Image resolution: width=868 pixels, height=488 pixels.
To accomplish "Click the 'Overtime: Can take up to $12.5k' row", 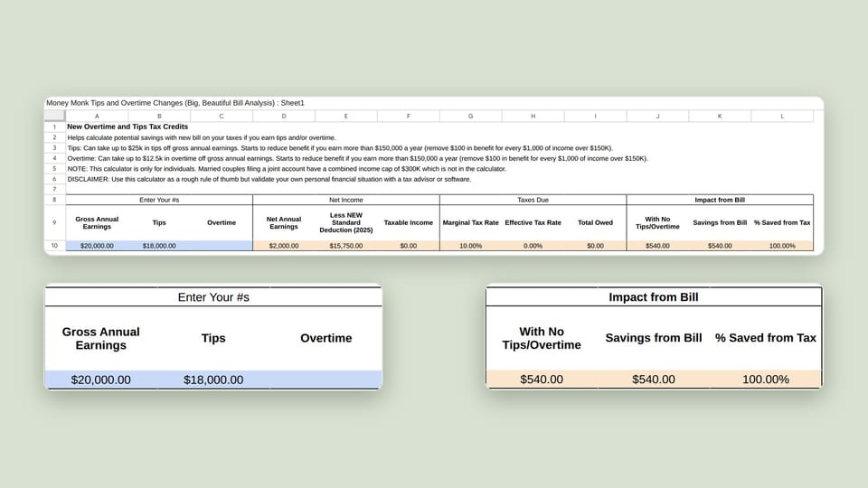I will [358, 158].
